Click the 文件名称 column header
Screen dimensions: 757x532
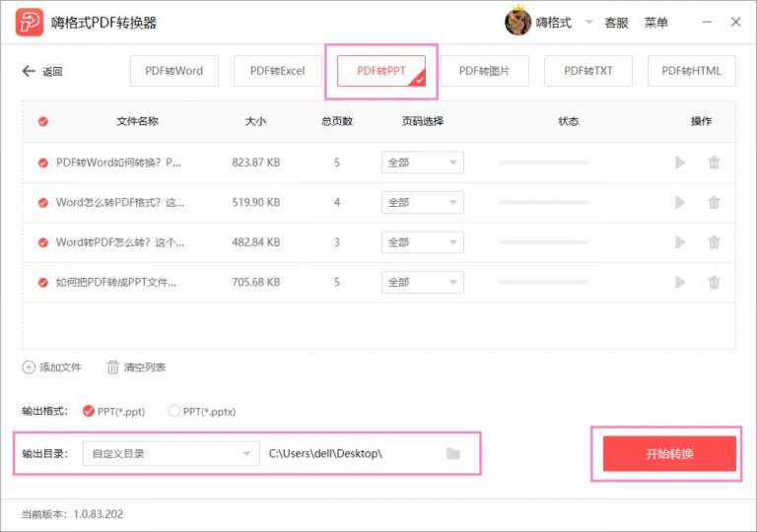137,121
